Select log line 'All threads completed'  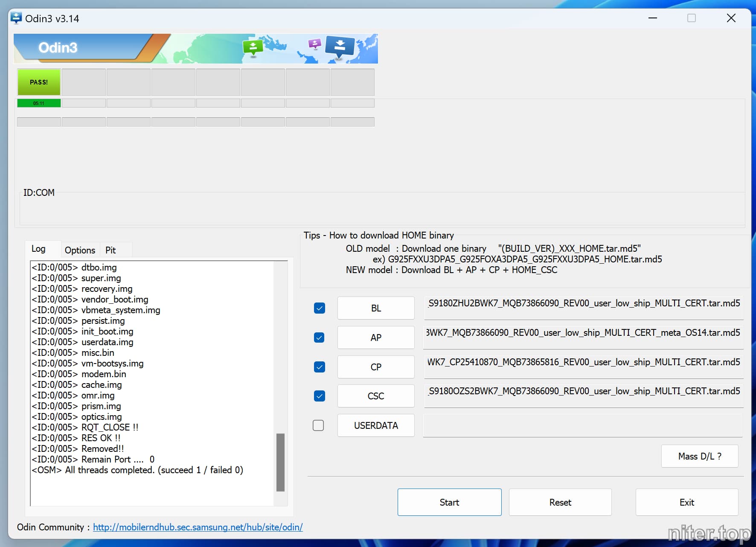click(x=137, y=470)
